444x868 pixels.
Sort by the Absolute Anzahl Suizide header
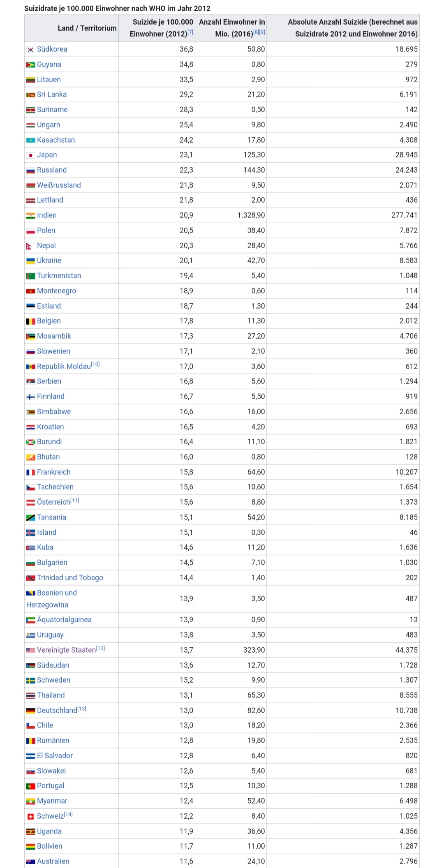pos(352,28)
